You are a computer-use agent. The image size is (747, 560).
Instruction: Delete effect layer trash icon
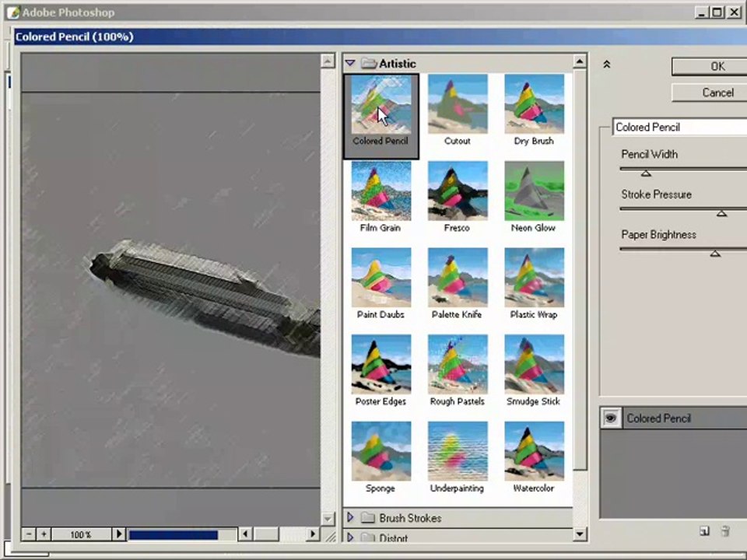725,531
